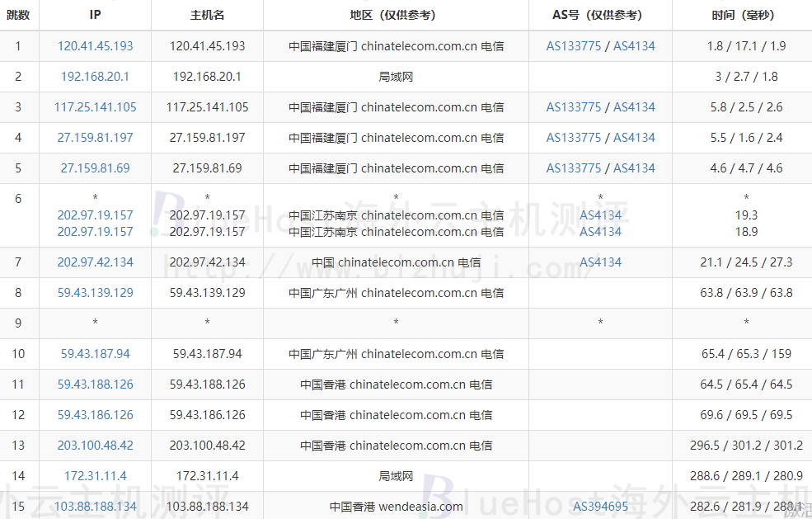This screenshot has width=812, height=519.
Task: Open IP link 103.88.188.134
Action: click(96, 507)
